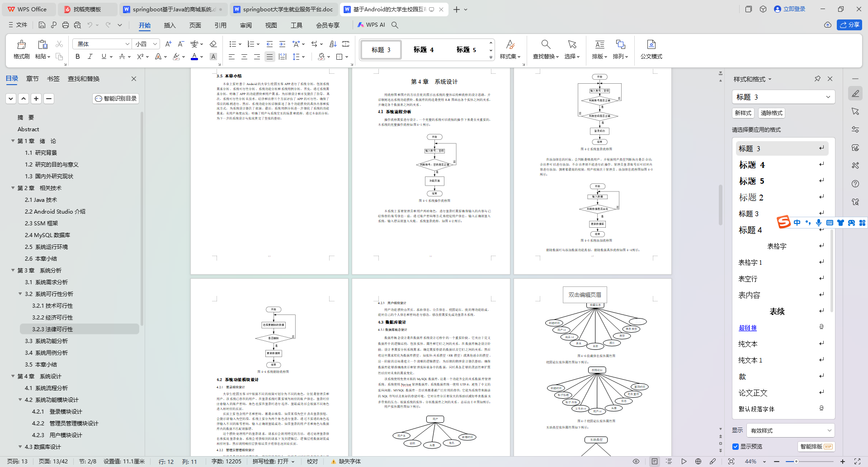The width and height of the screenshot is (868, 467).
Task: Toggle bold formatting
Action: [77, 57]
